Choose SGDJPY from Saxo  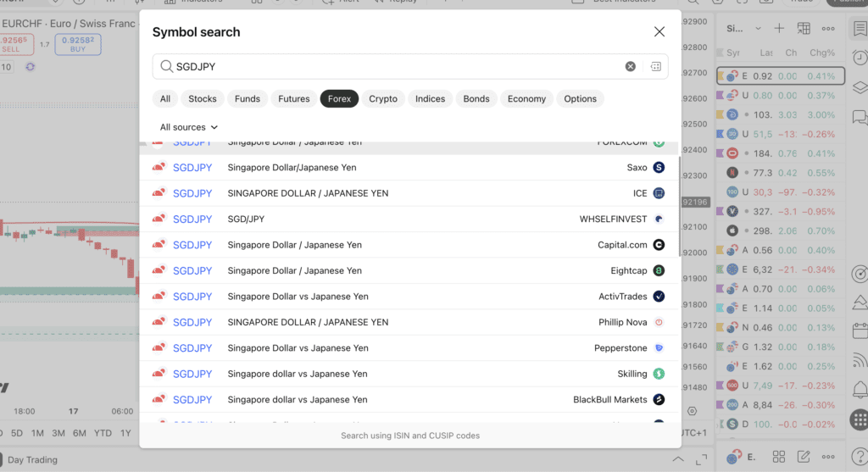[x=409, y=167]
